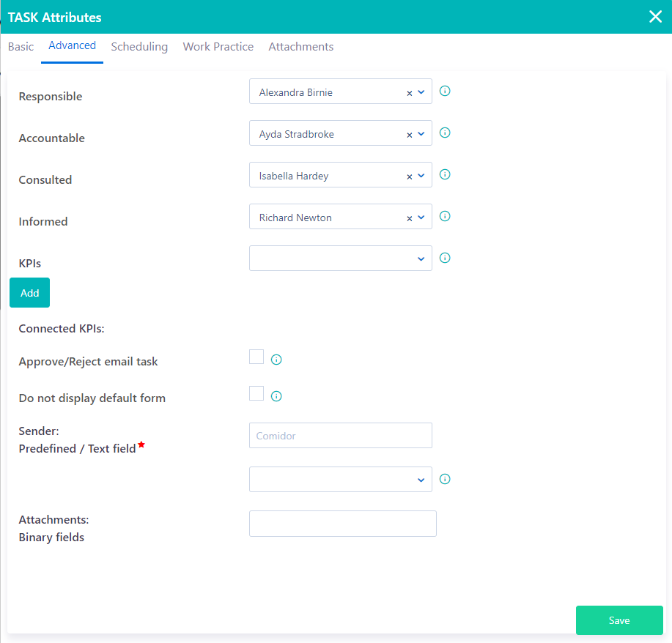Enable the Approve/Reject email task checkbox
The image size is (672, 643).
tap(256, 357)
